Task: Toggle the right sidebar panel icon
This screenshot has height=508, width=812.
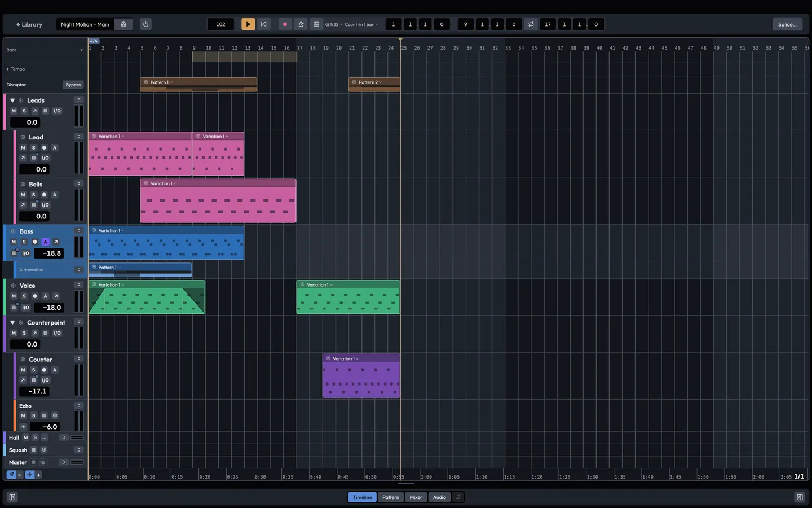Action: (x=800, y=497)
